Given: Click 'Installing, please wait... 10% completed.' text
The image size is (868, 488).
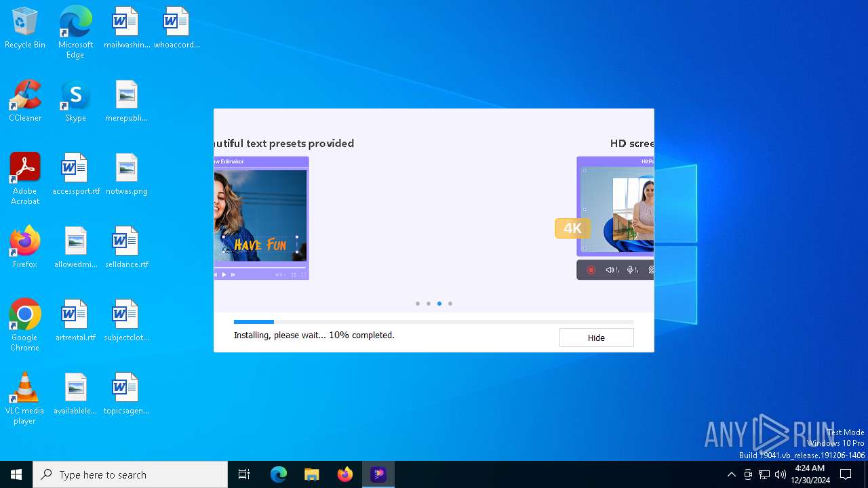Looking at the screenshot, I should click(314, 335).
